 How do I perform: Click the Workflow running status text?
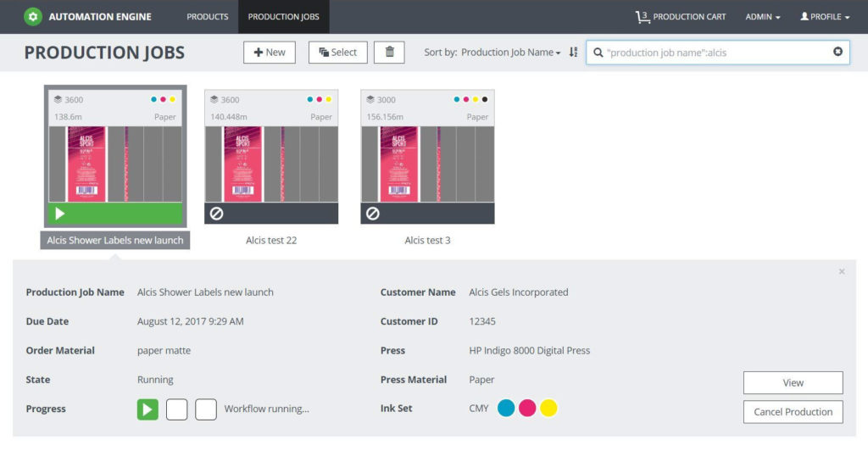point(266,409)
